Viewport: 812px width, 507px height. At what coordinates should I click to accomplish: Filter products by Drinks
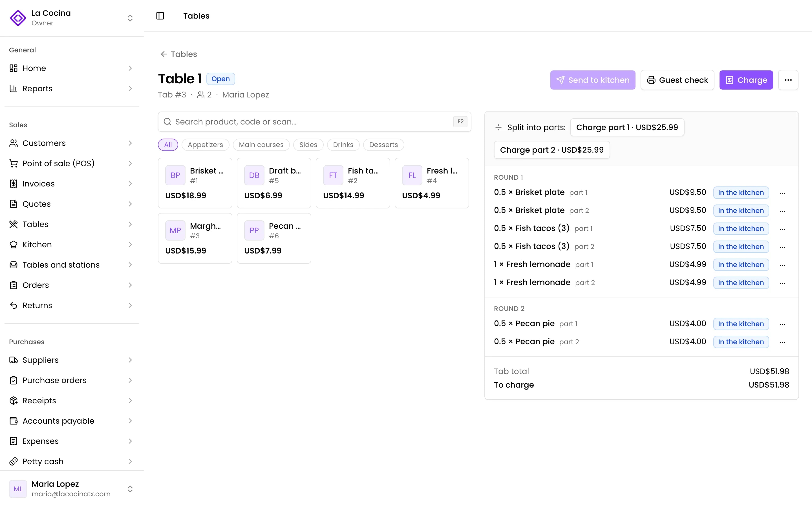(x=343, y=145)
